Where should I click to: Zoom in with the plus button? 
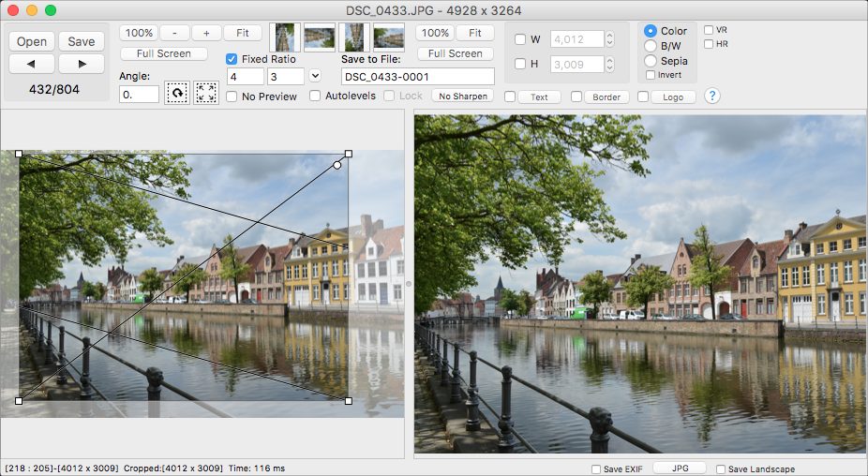point(206,33)
